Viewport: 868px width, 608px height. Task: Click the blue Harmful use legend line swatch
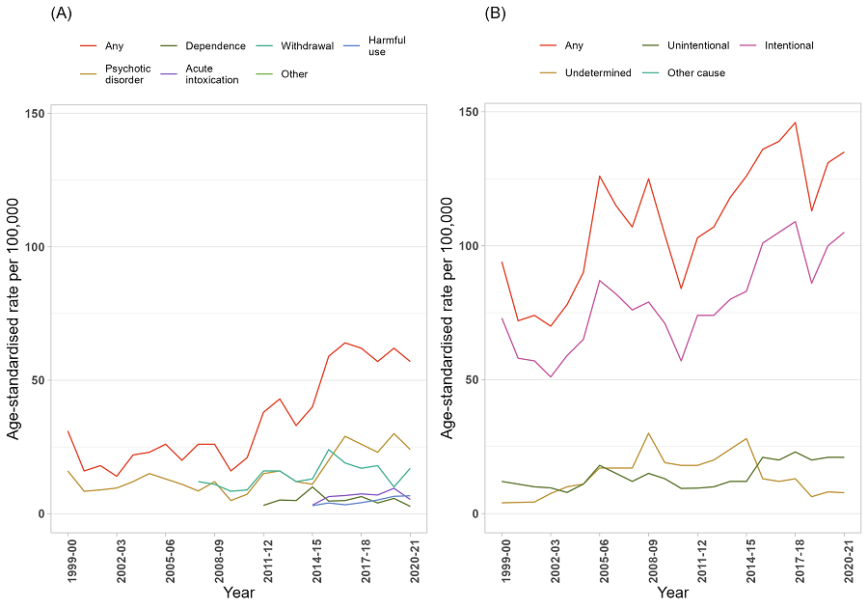coord(351,46)
